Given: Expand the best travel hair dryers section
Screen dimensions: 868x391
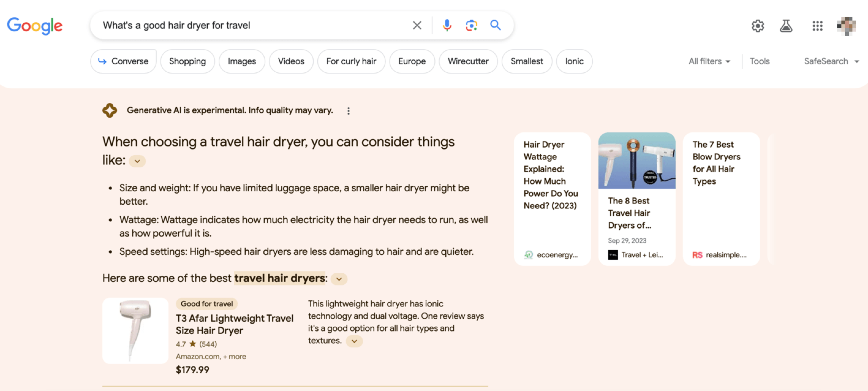Looking at the screenshot, I should 340,279.
